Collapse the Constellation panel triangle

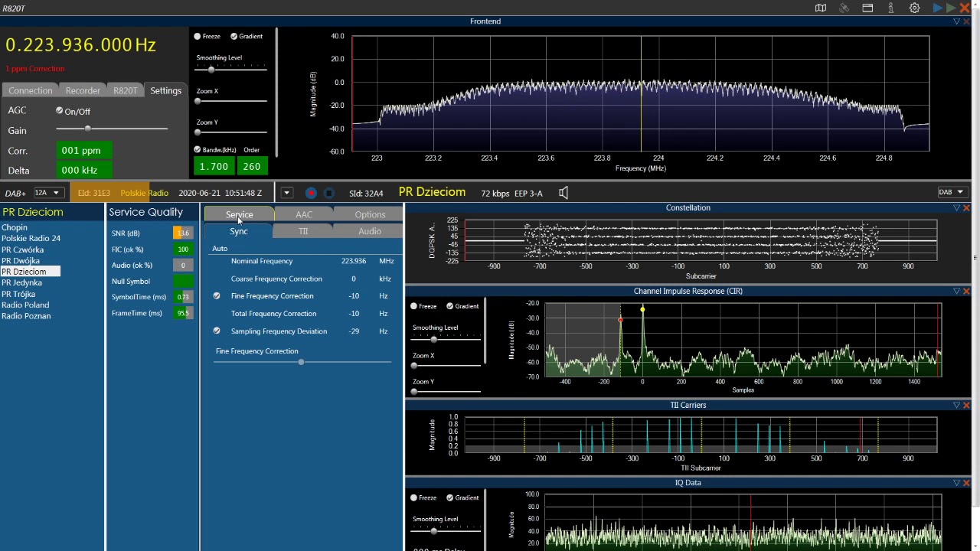pos(956,208)
